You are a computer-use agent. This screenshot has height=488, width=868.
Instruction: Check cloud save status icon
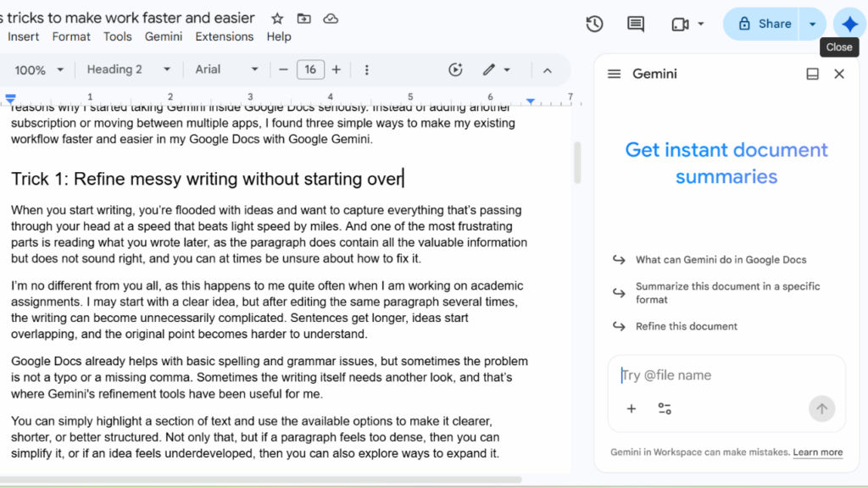(331, 19)
